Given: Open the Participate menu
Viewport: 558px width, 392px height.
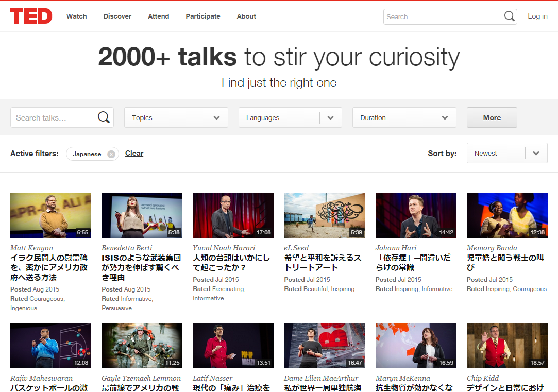Looking at the screenshot, I should coord(203,16).
